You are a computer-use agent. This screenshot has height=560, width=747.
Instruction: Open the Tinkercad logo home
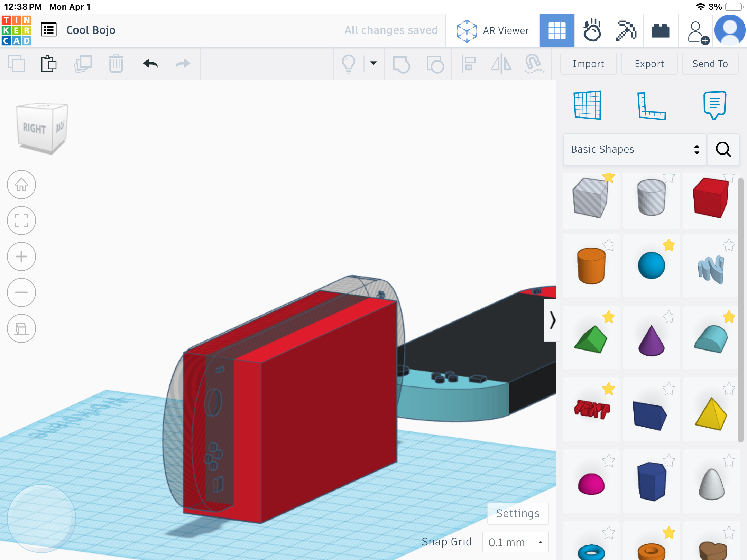pos(17,30)
